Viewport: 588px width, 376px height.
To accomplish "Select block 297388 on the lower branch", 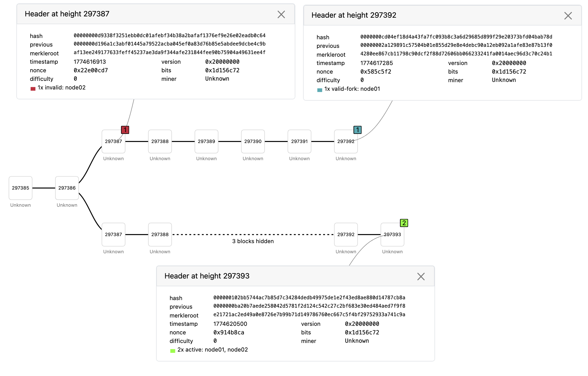I will (160, 235).
